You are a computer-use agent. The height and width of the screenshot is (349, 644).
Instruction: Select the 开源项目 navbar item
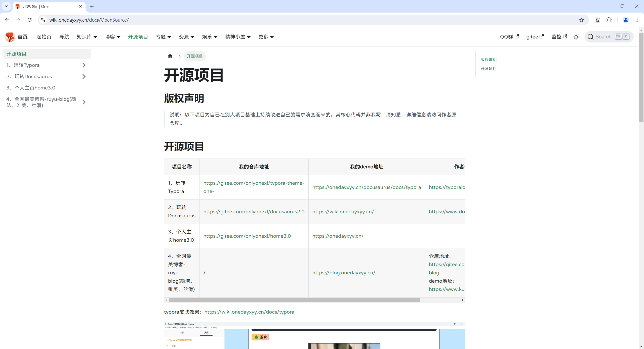138,37
